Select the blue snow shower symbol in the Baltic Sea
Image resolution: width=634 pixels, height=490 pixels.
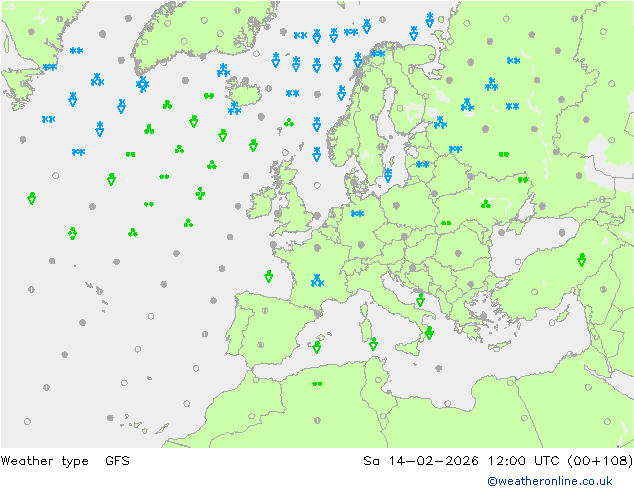(x=388, y=175)
